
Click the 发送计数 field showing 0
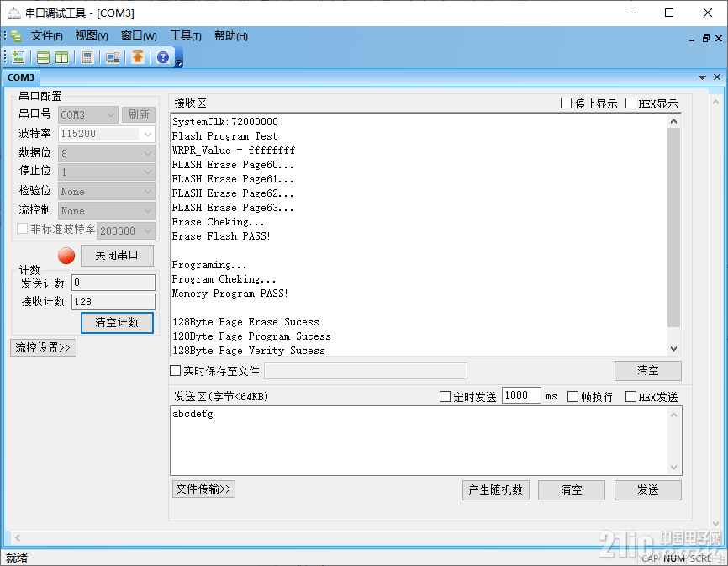point(113,283)
